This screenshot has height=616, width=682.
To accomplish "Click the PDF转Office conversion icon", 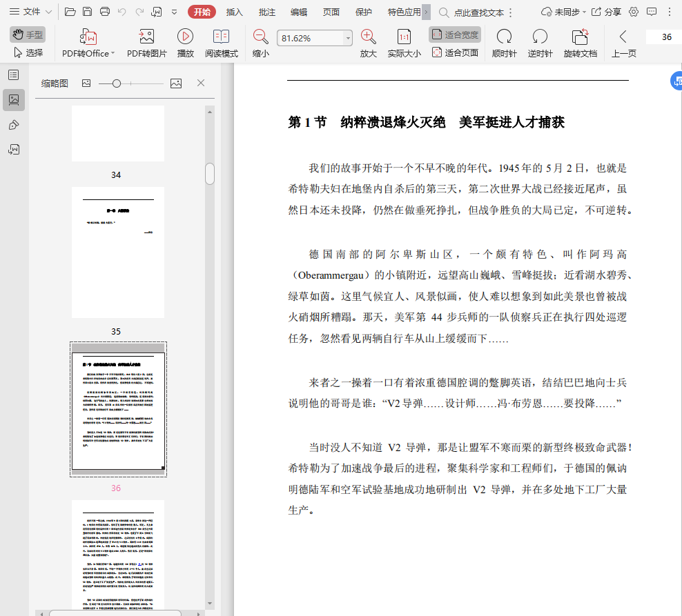I will (x=88, y=37).
